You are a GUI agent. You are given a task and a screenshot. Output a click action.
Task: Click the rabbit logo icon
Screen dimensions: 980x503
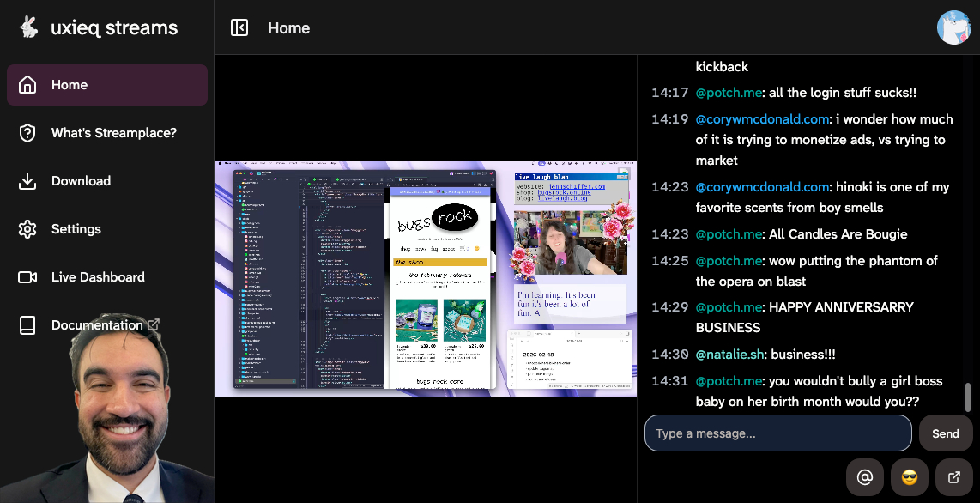tap(29, 27)
